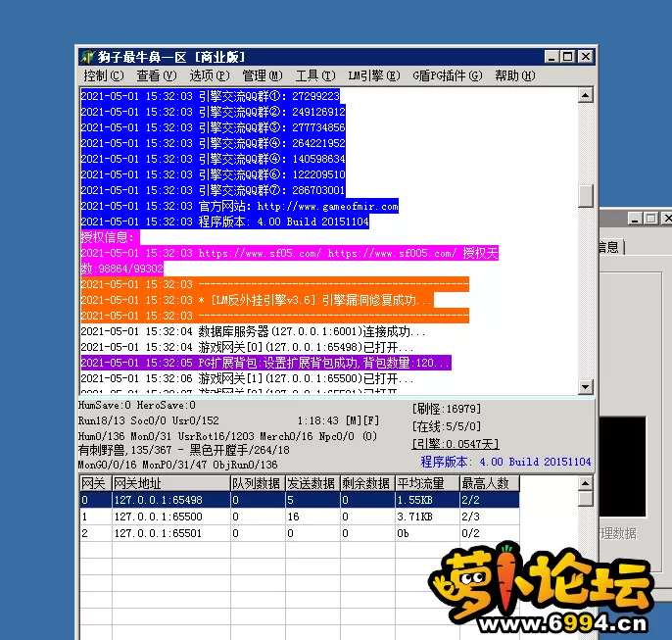Open the 选项(P) menu

[x=210, y=75]
